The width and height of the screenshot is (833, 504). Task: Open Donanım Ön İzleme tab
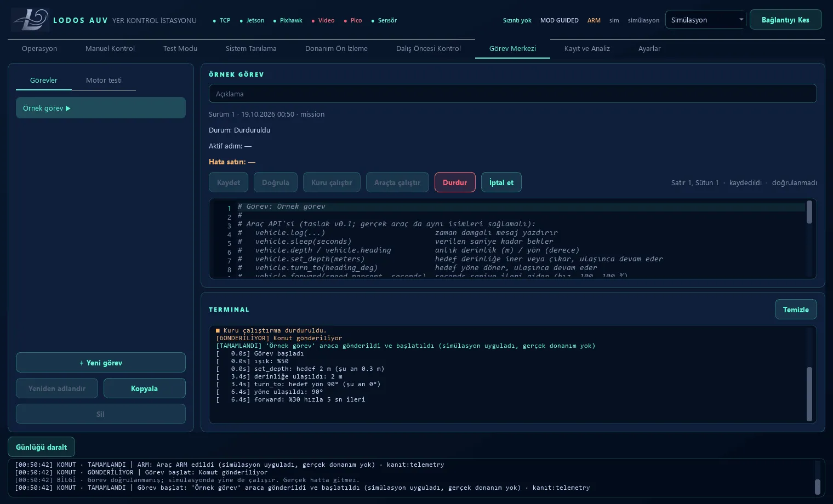(336, 48)
